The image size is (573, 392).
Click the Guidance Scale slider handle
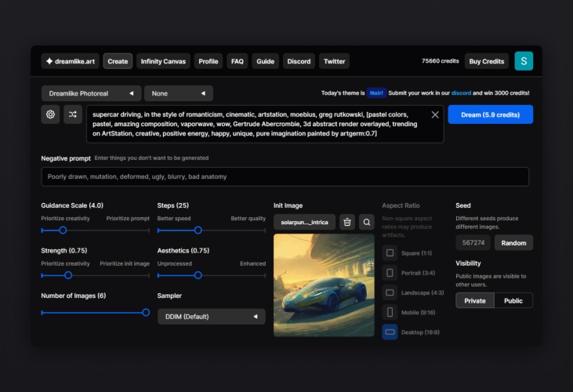[x=63, y=230]
